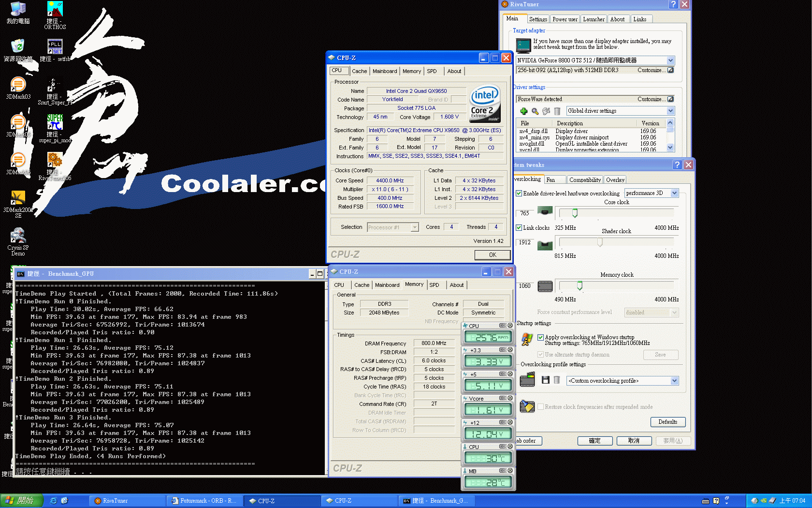Screen dimensions: 812x508
Task: Toggle Apply overclocking at Windows startup checkbox
Action: click(541, 337)
